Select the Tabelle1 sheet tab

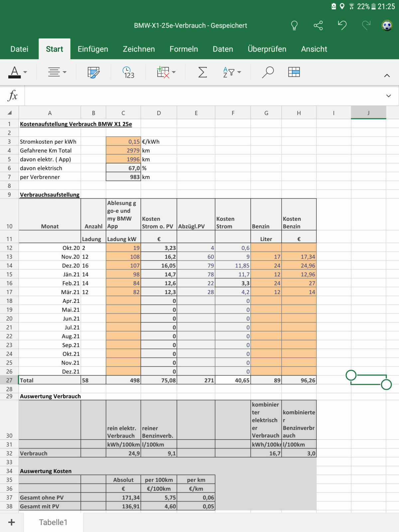(x=53, y=522)
